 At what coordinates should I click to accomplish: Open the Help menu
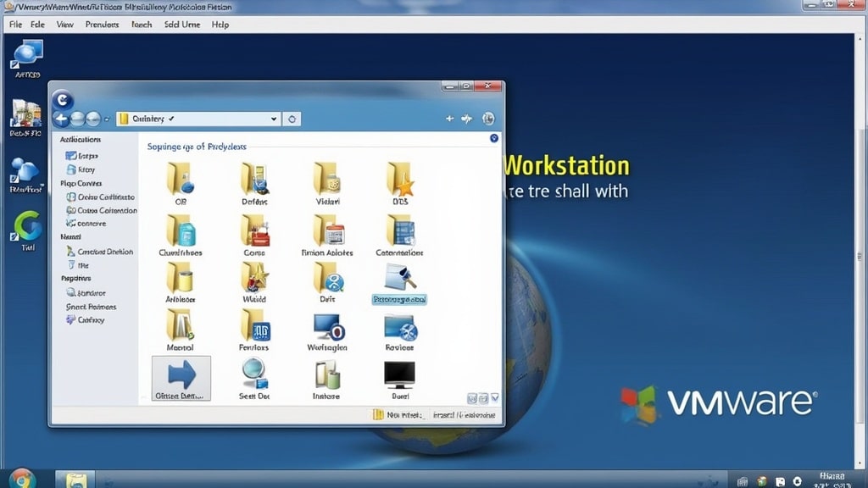point(220,25)
